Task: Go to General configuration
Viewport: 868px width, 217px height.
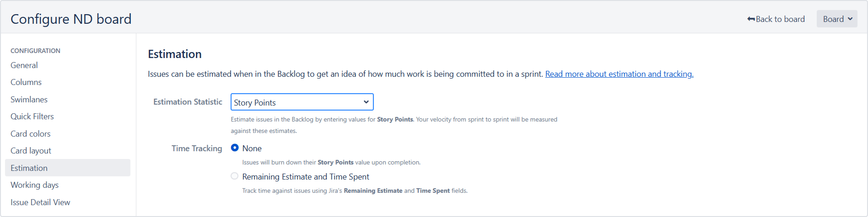Action: [24, 65]
